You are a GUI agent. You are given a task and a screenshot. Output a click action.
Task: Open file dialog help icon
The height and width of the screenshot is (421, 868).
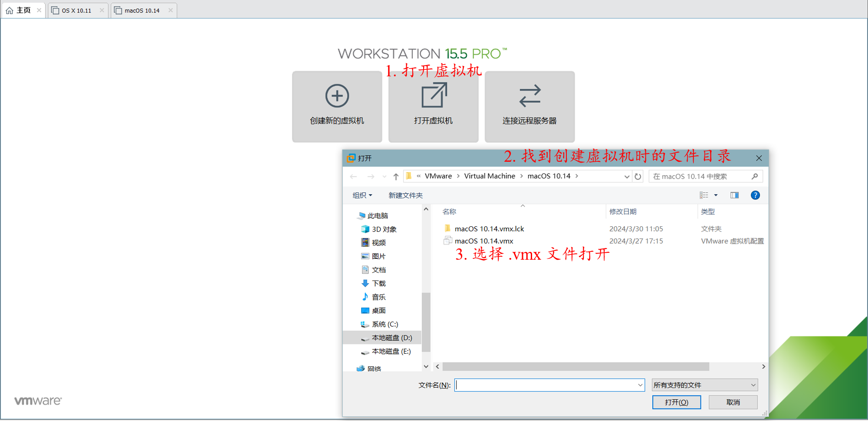pos(755,195)
